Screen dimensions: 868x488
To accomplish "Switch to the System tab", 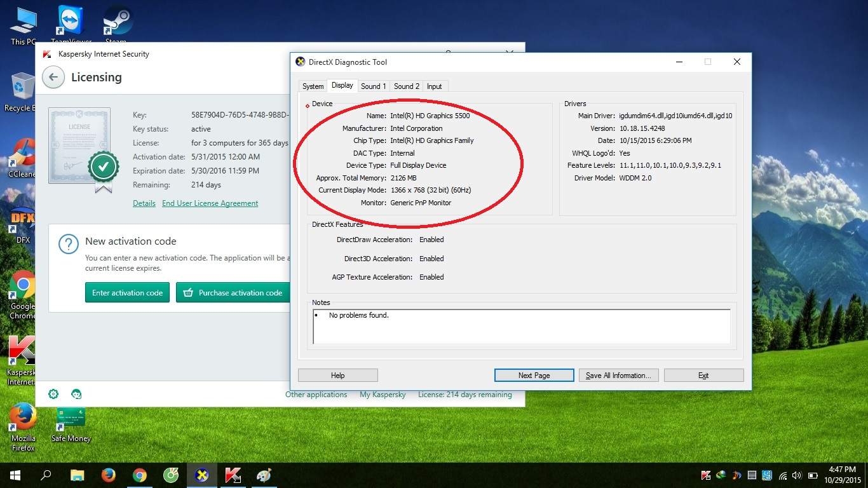I will (313, 86).
